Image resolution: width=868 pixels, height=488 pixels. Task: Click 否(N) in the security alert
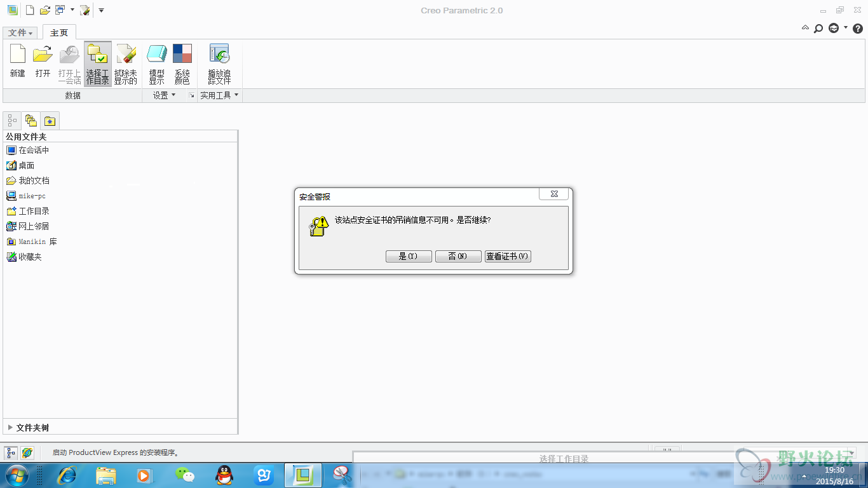click(458, 256)
